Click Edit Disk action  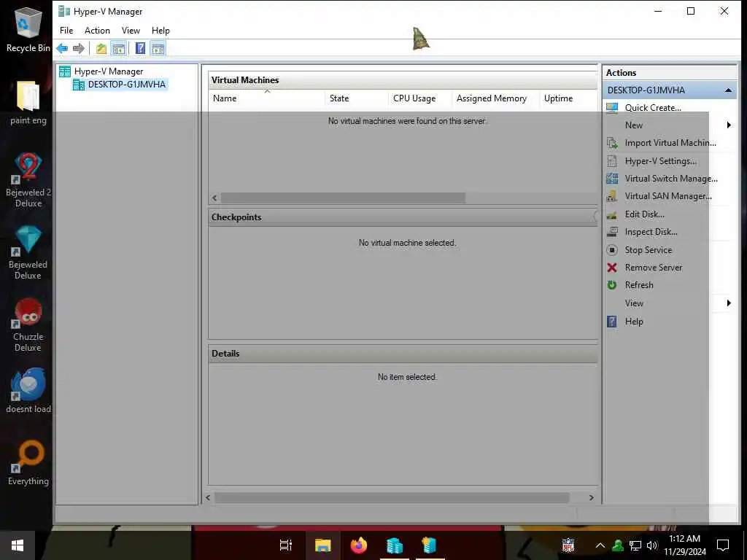click(645, 214)
